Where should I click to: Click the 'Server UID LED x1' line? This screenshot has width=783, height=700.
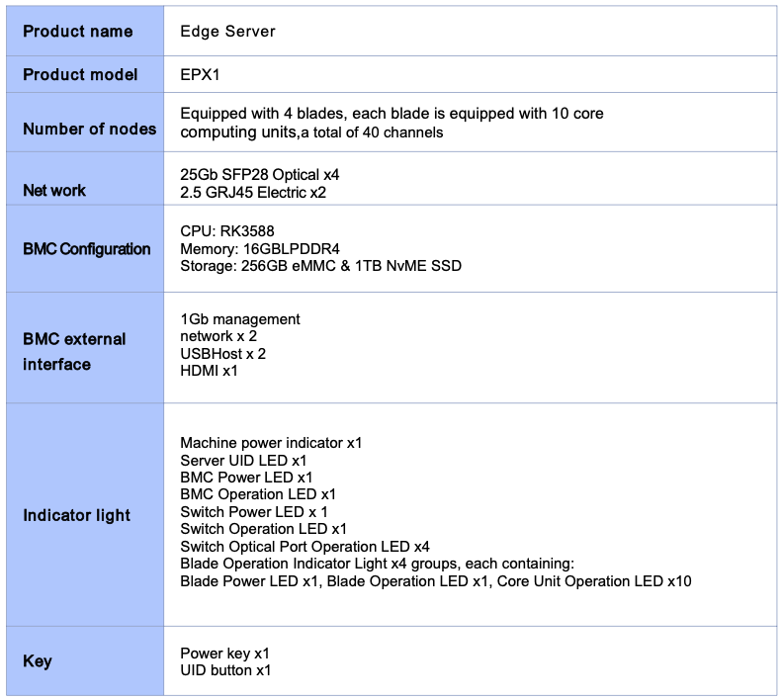coord(243,461)
